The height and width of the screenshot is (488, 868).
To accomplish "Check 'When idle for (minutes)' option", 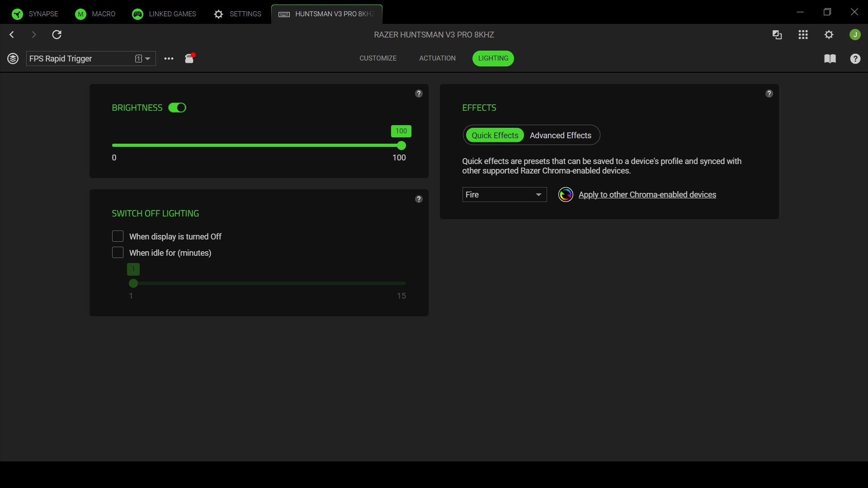I will click(x=117, y=253).
